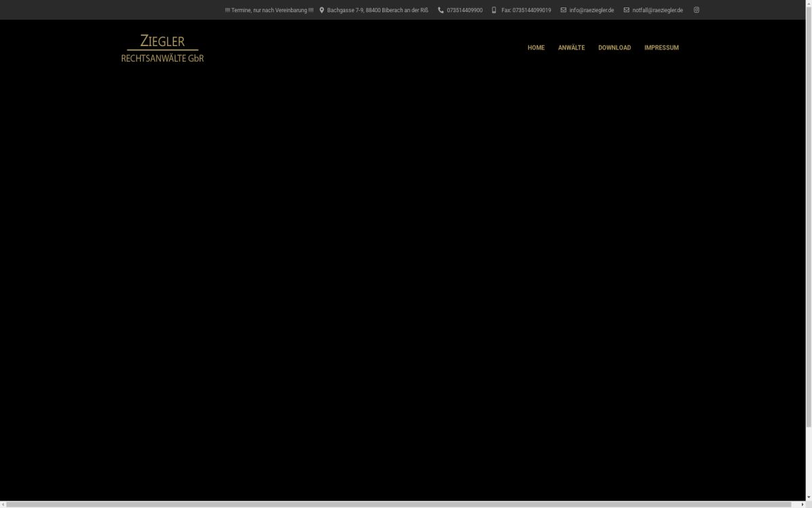Select DOWNLOAD in the navigation menu
Screen dimensions: 812x508
(614, 47)
